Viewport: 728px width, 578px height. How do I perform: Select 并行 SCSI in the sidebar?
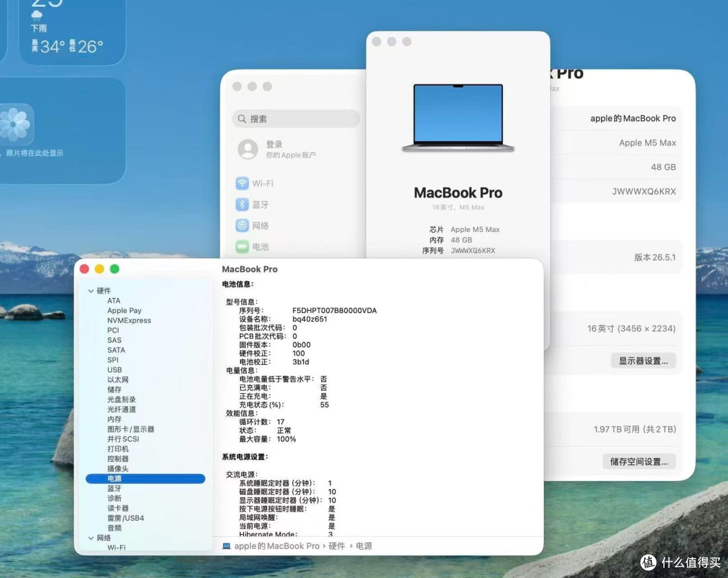tap(123, 439)
